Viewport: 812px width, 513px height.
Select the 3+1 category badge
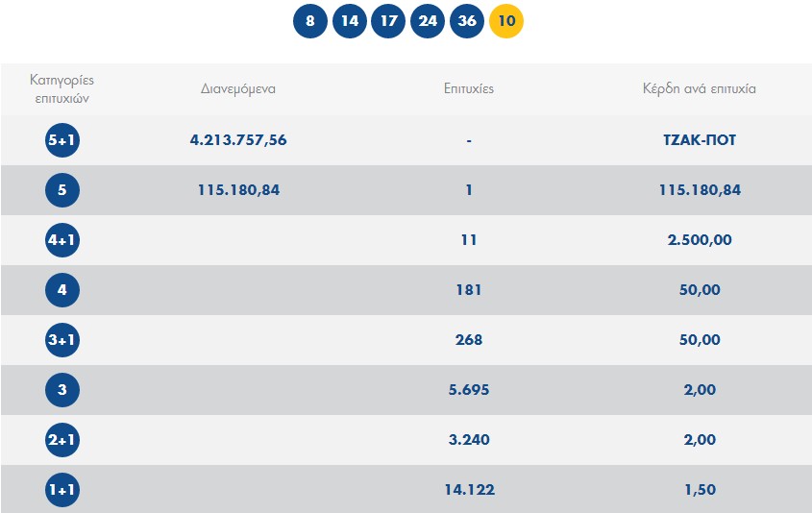tap(62, 340)
